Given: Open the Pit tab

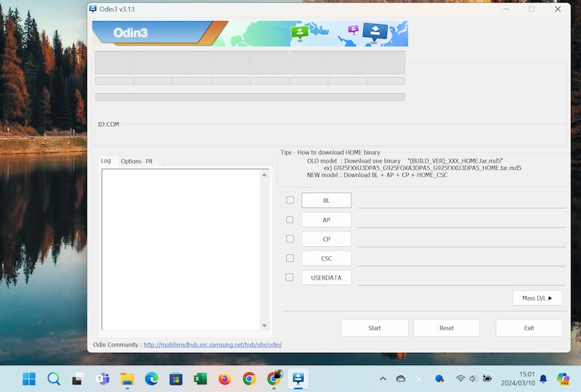Looking at the screenshot, I should pos(149,161).
